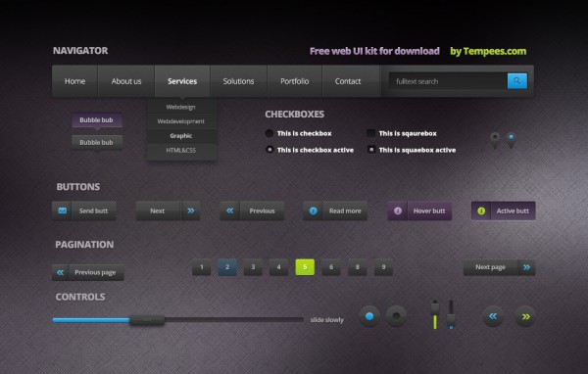Open the Services dropdown menu
This screenshot has width=588, height=374.
tap(182, 81)
